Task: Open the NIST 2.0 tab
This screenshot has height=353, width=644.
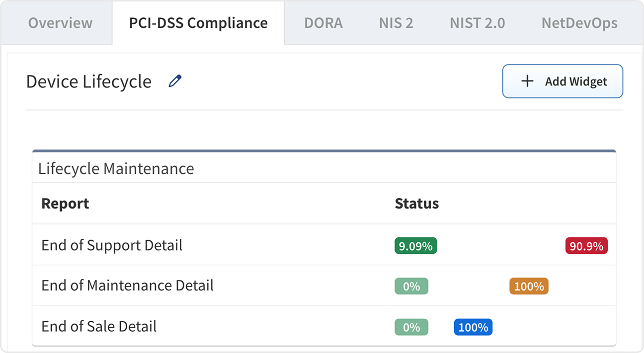Action: coord(477,23)
